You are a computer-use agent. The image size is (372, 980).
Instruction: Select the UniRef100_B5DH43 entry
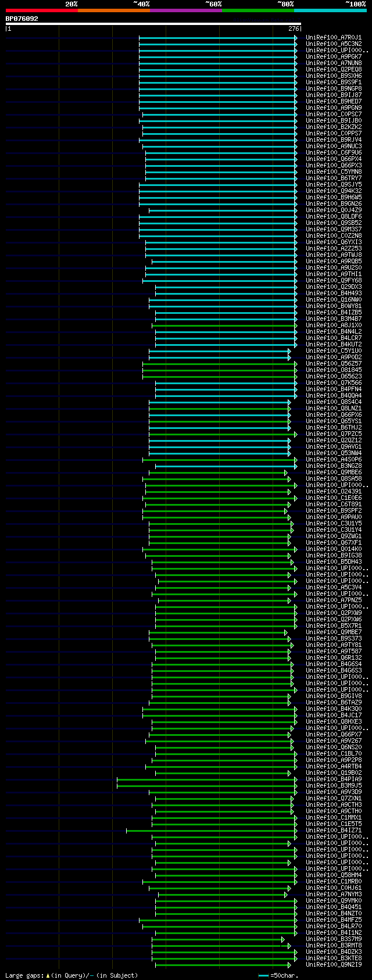pyautogui.click(x=334, y=562)
